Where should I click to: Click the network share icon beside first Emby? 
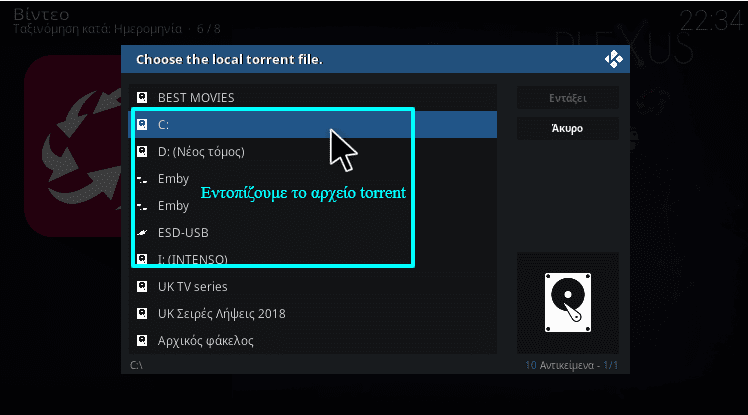142,180
